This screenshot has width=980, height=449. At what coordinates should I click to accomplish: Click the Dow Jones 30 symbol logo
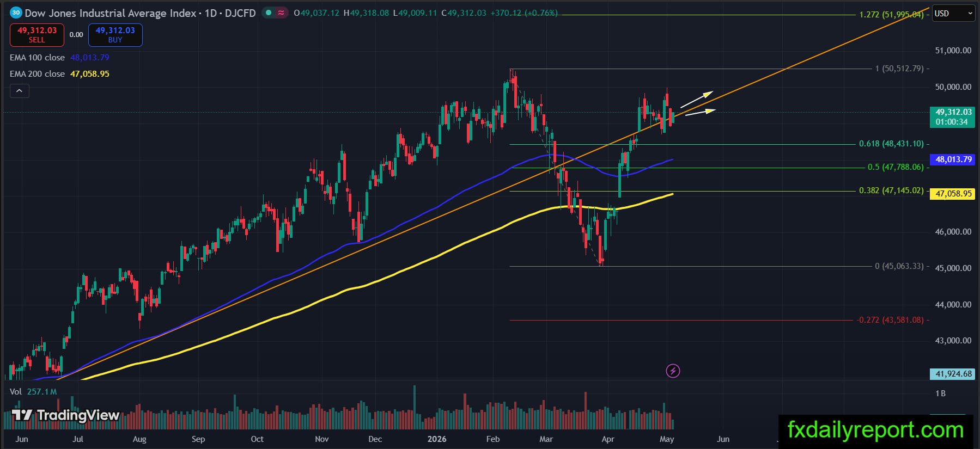16,13
